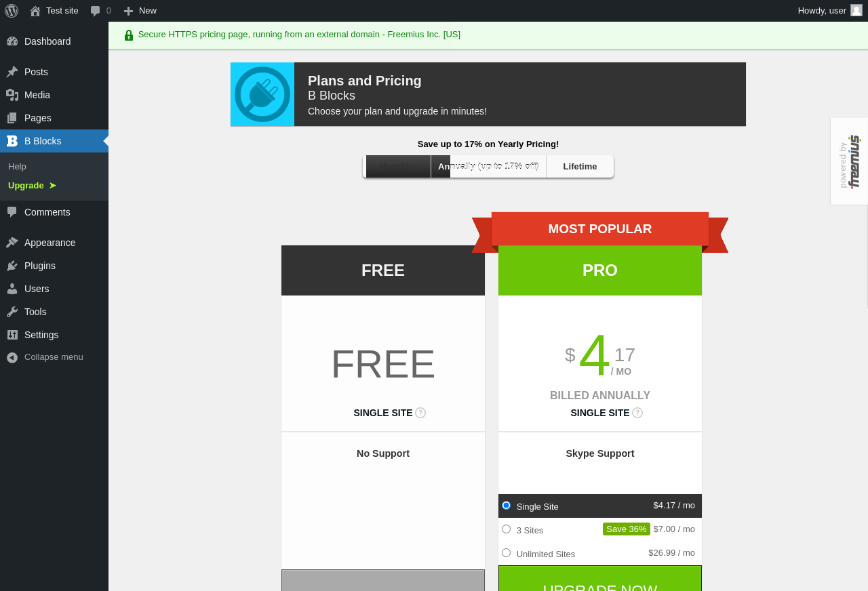Screen dimensions: 868x591
Task: Click the powered by Freemius badge
Action: click(x=849, y=161)
